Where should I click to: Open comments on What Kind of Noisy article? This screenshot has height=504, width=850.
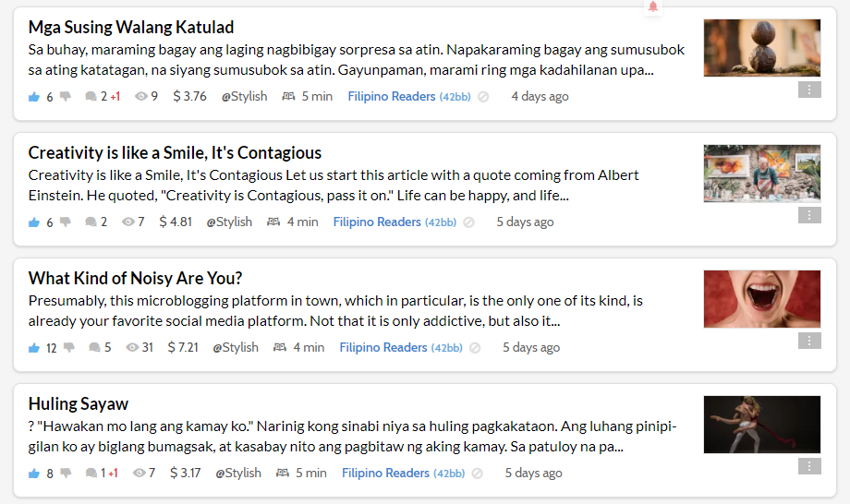click(x=94, y=348)
